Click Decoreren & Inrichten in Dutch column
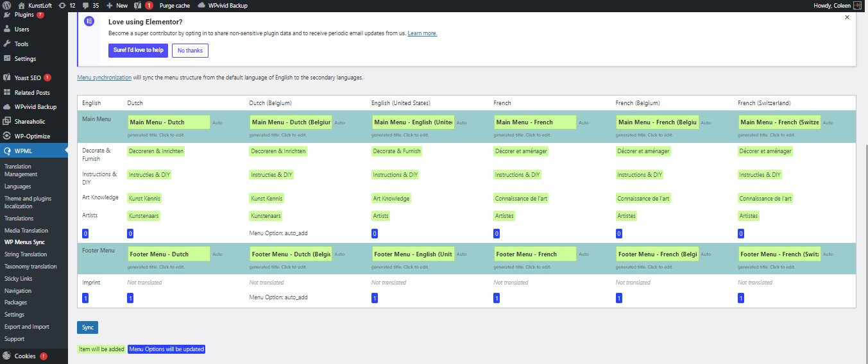 pos(157,151)
